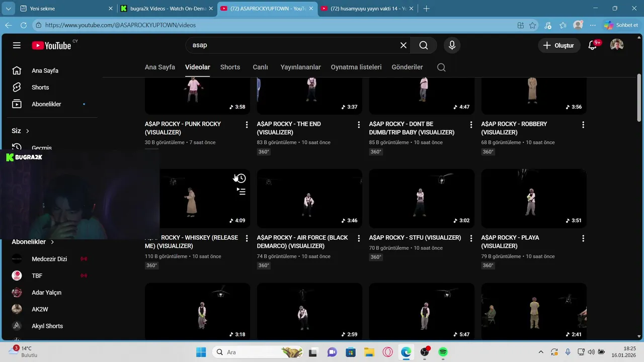
Task: Click Sohbet et Copilot button
Action: (x=621, y=25)
